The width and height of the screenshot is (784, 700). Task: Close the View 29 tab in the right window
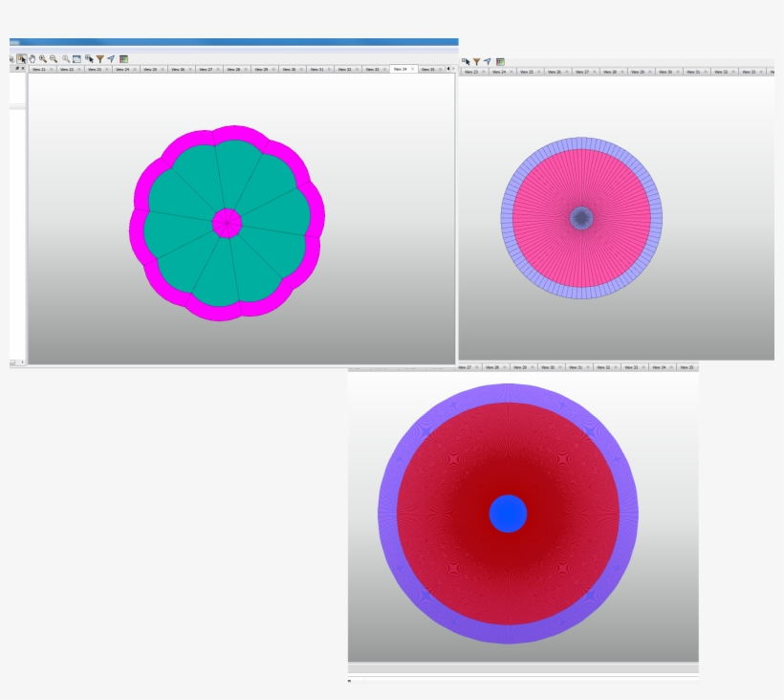(x=649, y=71)
